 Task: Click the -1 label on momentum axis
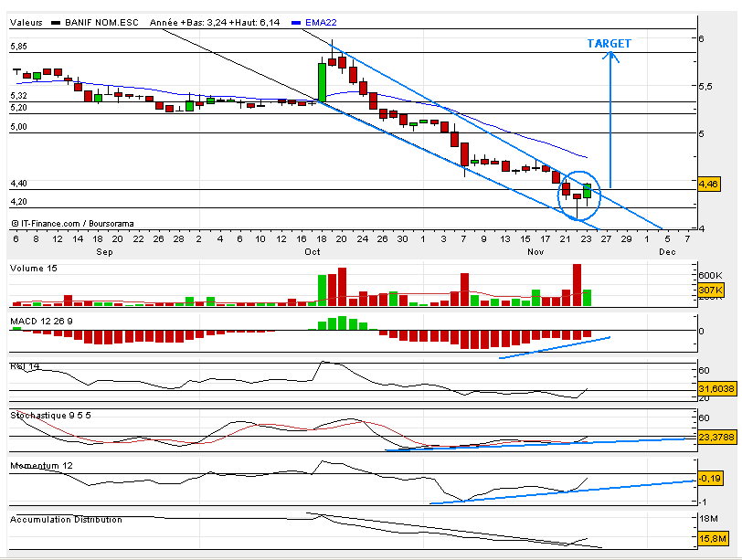(703, 502)
